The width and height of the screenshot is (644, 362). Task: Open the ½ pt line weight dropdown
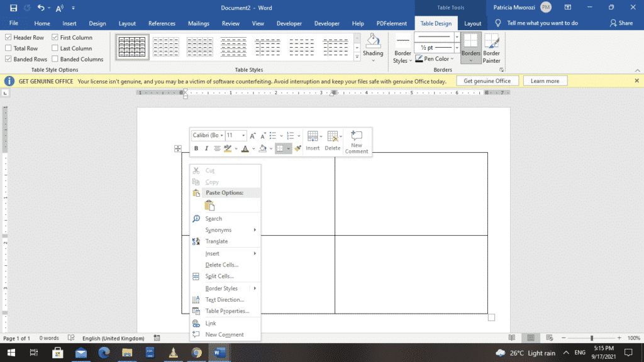pos(456,47)
